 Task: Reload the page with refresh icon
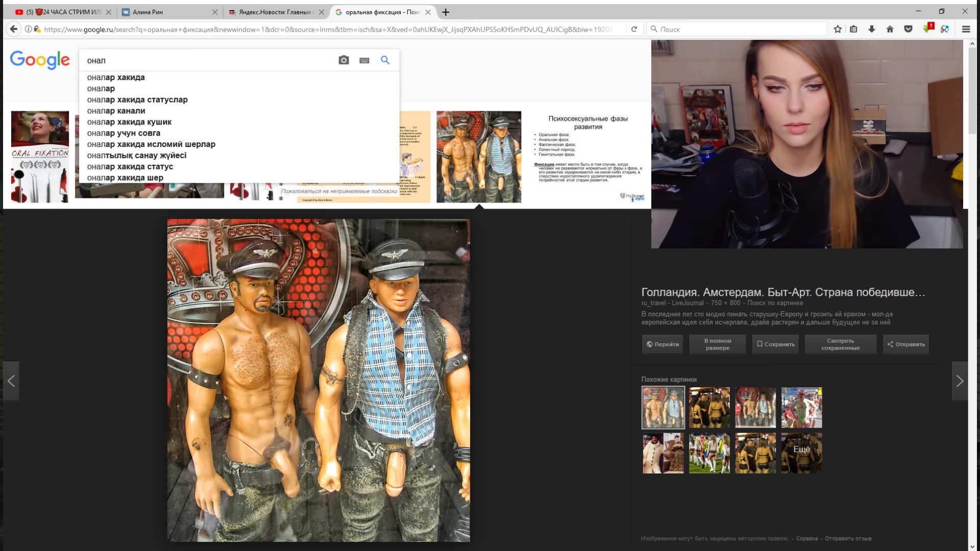634,29
